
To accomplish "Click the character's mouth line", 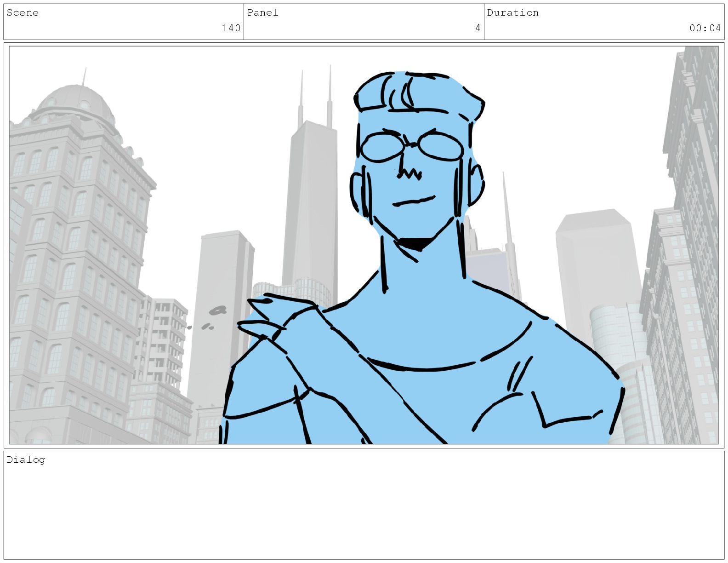I will point(414,201).
